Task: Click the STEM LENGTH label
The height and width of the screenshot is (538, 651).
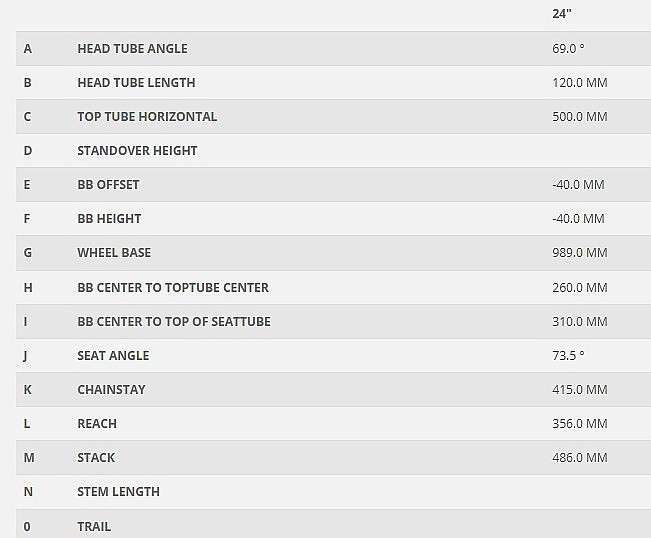Action: click(x=118, y=492)
